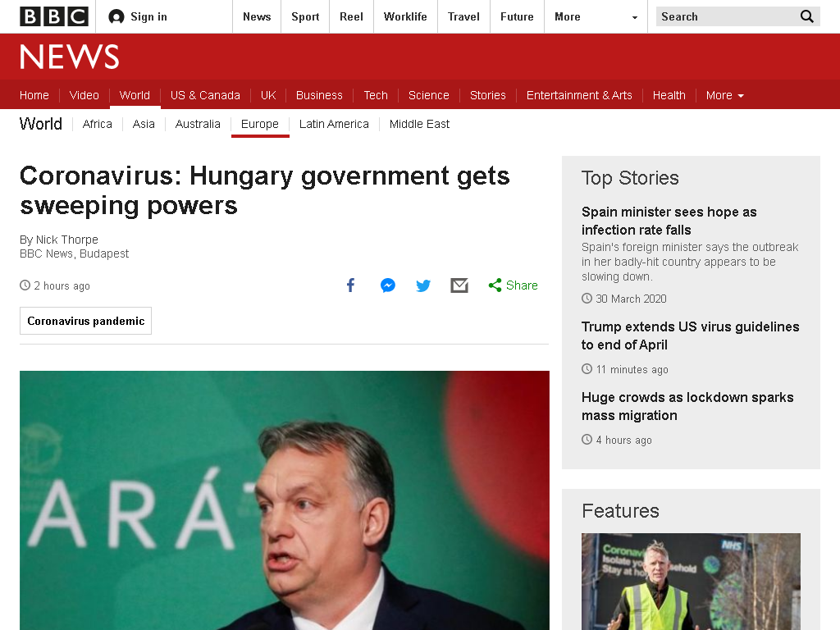This screenshot has width=840, height=630.
Task: Click the '30 March 2020' story date
Action: point(631,299)
